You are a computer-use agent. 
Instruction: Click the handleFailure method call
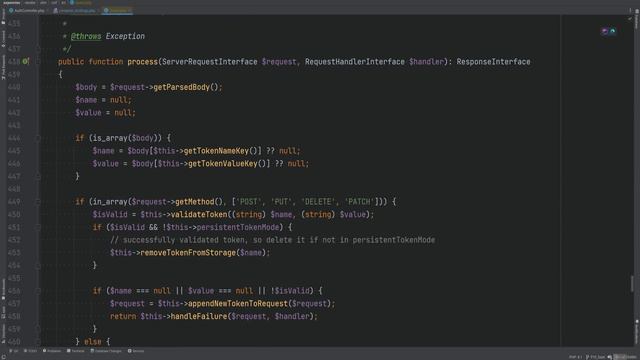click(x=199, y=316)
